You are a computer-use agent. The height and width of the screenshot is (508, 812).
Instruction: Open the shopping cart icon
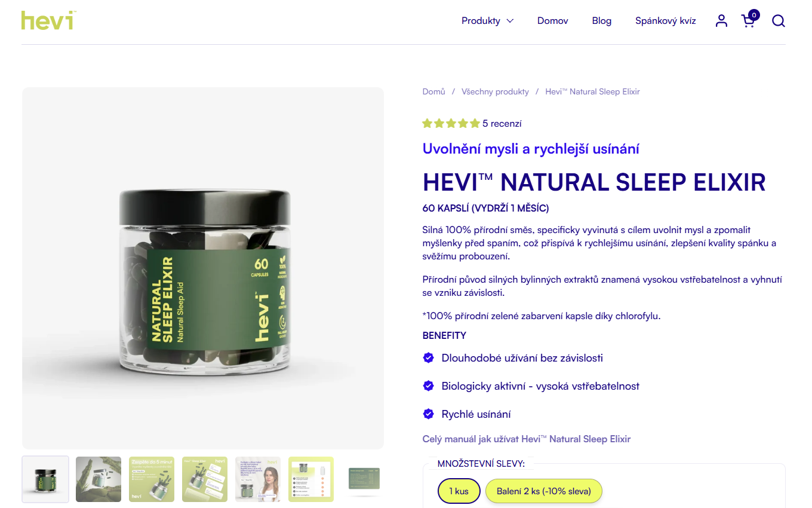749,20
